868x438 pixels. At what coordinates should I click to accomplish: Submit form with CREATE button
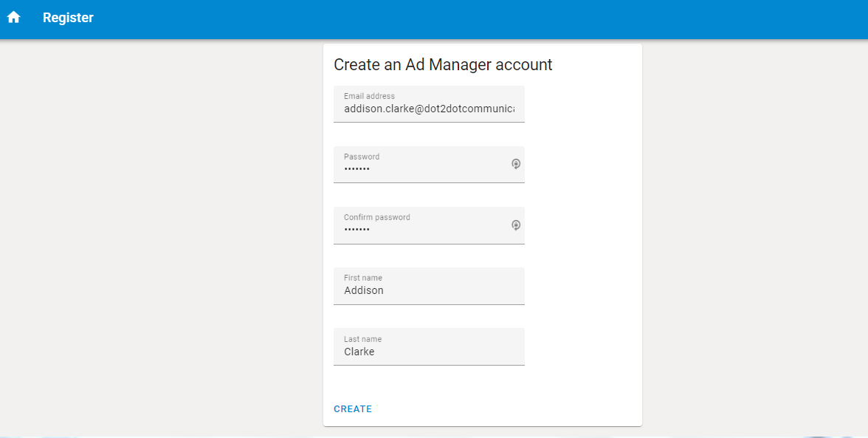click(353, 409)
